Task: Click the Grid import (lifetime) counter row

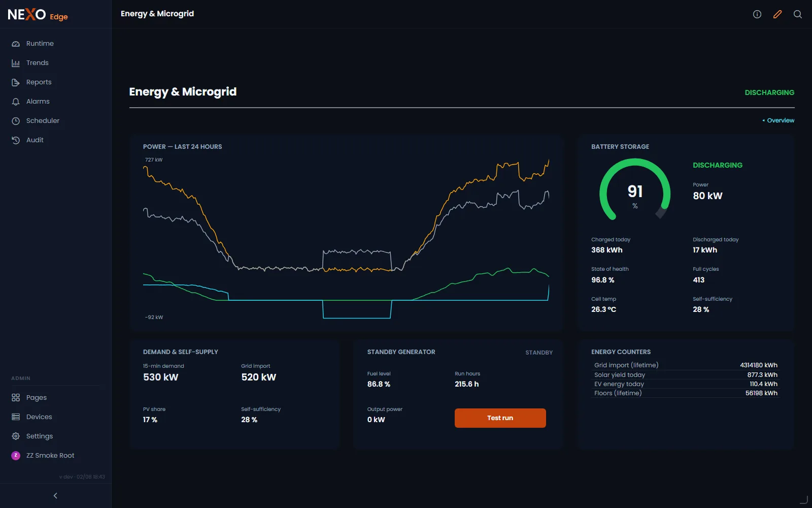Action: (x=686, y=365)
